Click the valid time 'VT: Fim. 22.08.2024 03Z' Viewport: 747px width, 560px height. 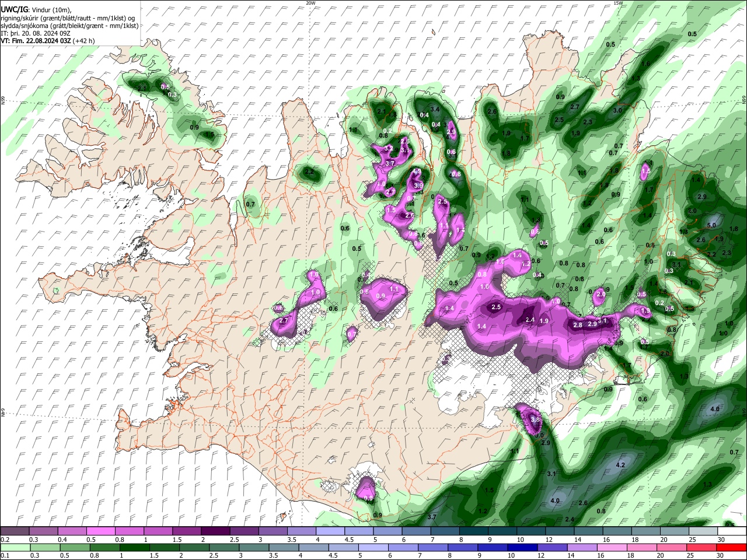pyautogui.click(x=36, y=41)
